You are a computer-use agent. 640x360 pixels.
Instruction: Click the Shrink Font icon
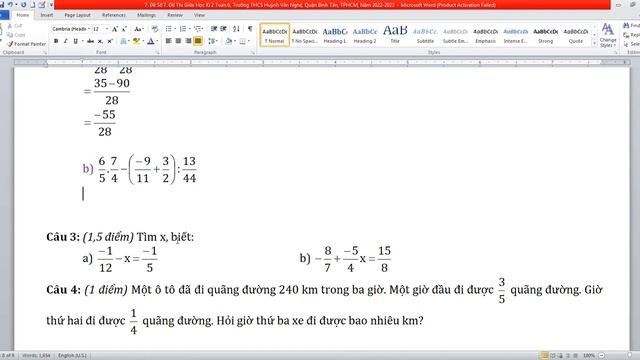(x=124, y=29)
